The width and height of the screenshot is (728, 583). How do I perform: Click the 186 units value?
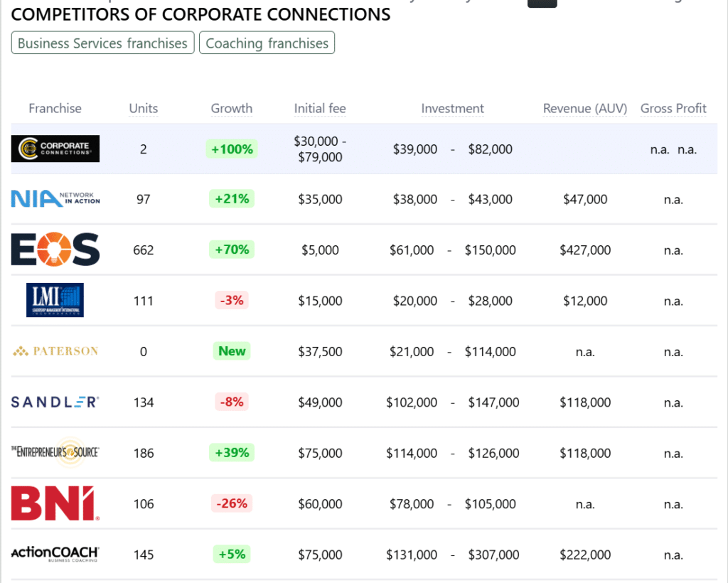144,453
